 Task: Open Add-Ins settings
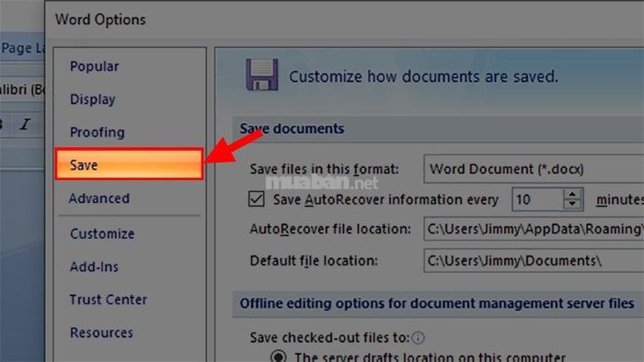pyautogui.click(x=94, y=266)
